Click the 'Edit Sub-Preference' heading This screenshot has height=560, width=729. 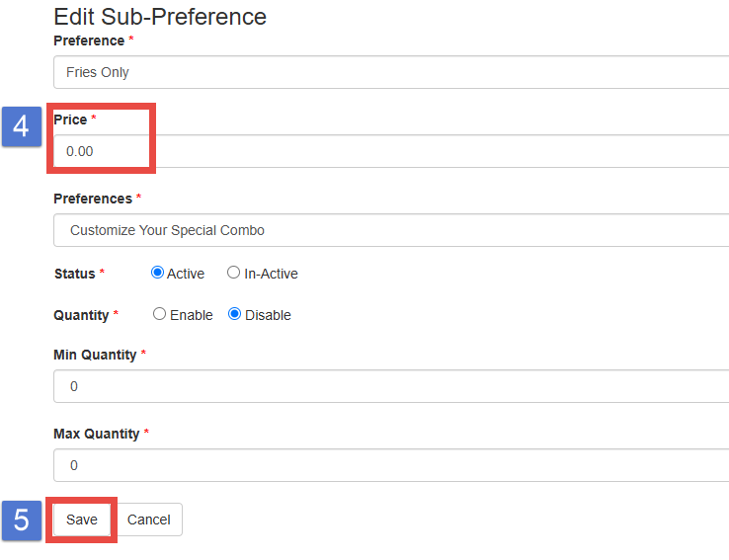(160, 17)
